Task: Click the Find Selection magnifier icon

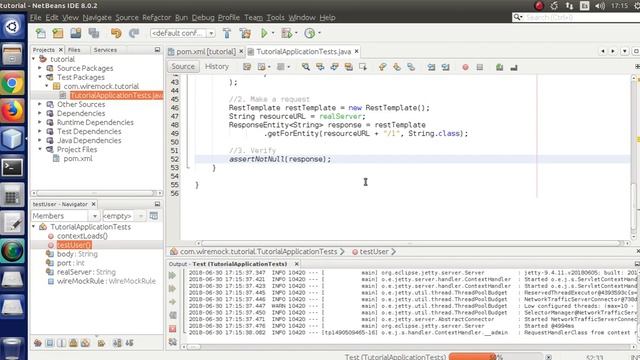Action: [x=306, y=67]
